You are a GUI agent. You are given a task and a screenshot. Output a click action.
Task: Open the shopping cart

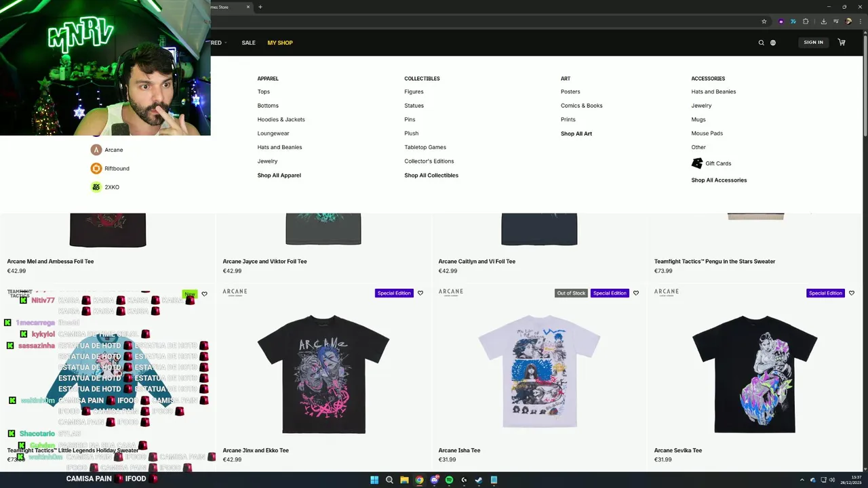coord(842,42)
